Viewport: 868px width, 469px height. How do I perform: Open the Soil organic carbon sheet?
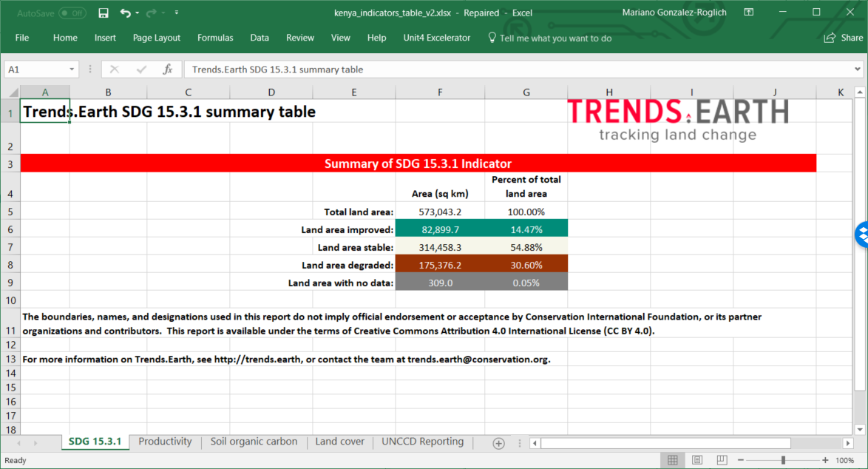(x=254, y=442)
